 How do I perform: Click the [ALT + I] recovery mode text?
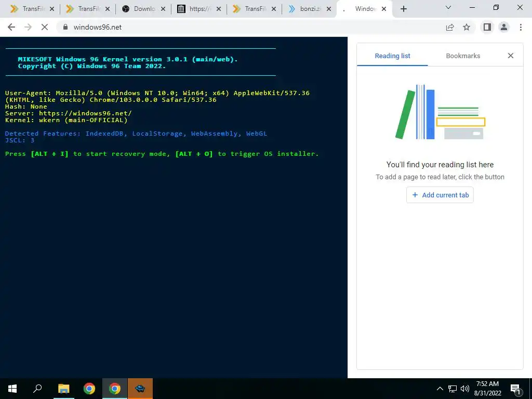49,154
